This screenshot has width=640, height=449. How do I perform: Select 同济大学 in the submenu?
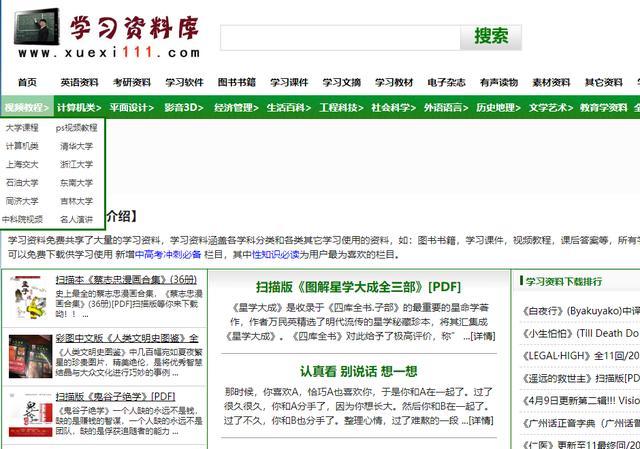point(22,201)
